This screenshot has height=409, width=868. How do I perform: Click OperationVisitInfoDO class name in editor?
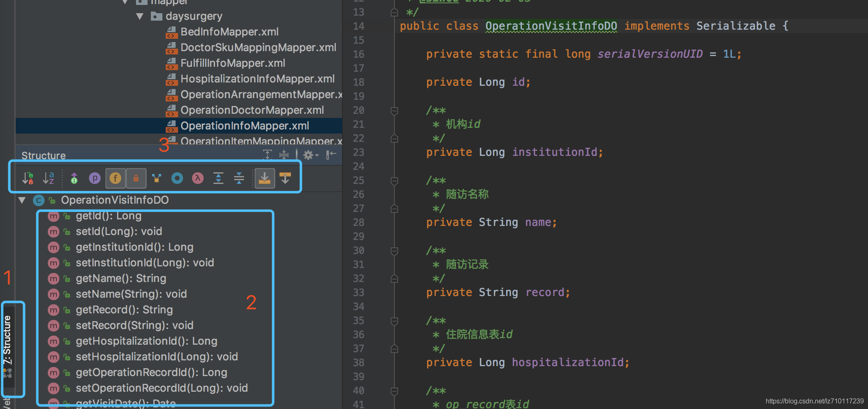click(x=551, y=26)
